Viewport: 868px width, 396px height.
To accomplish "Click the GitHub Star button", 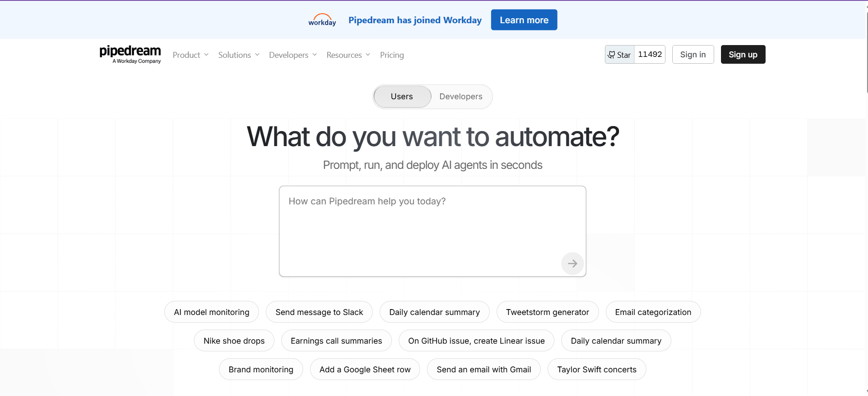I will click(619, 55).
